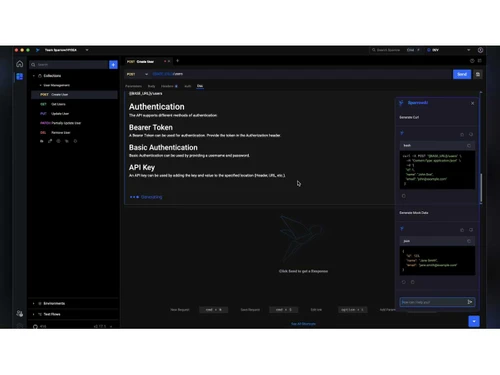Screen dimensions: 500x375
Task: Click the second icon under Remove User row
Action: (x=50, y=141)
